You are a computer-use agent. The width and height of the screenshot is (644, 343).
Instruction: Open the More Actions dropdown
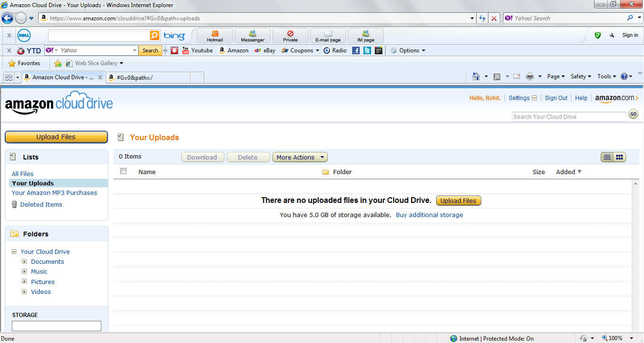[x=300, y=157]
